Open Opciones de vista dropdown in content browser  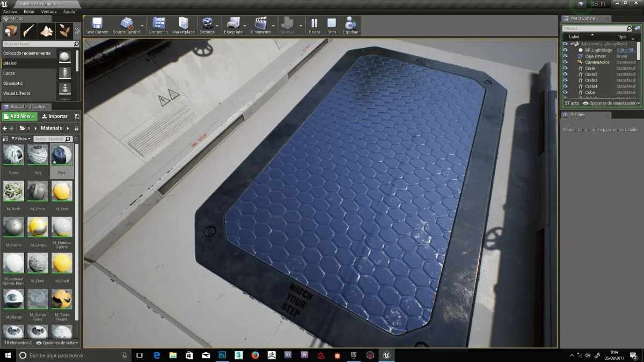point(58,343)
